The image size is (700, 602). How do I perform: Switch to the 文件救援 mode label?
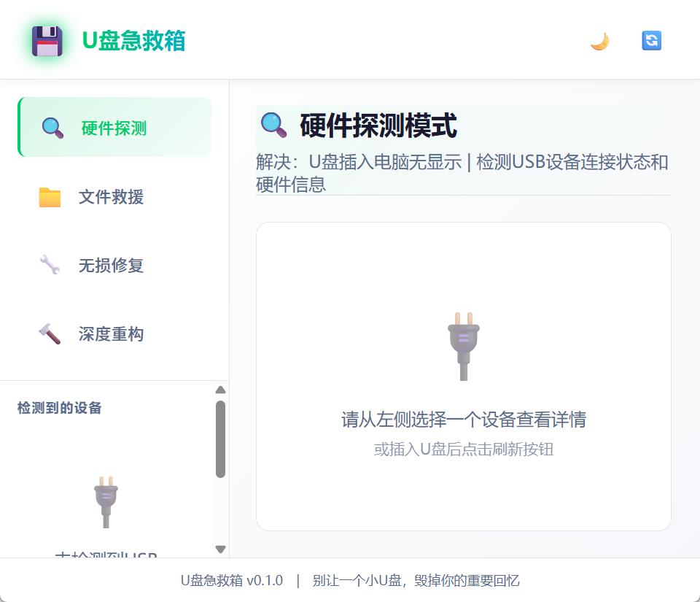tap(111, 197)
